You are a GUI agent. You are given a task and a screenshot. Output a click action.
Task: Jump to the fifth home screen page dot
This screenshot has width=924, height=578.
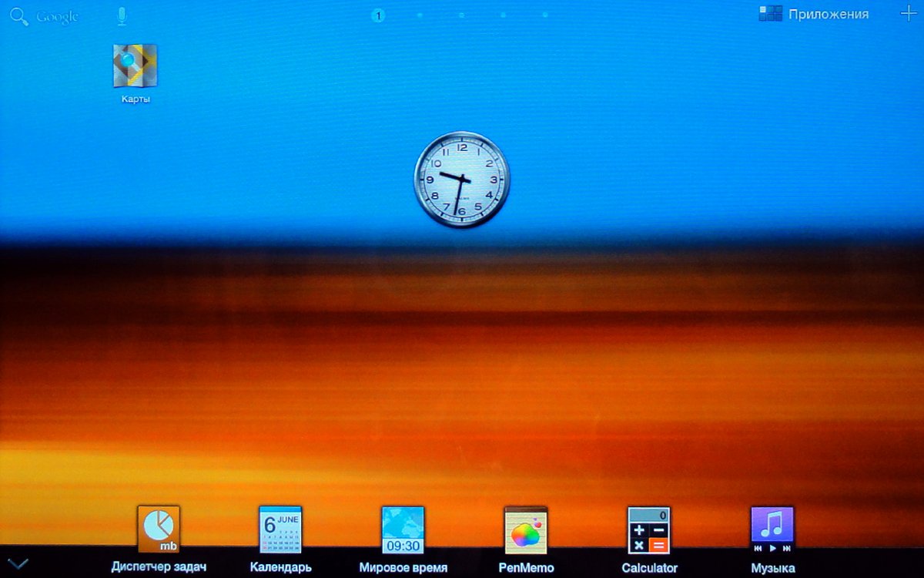[544, 15]
